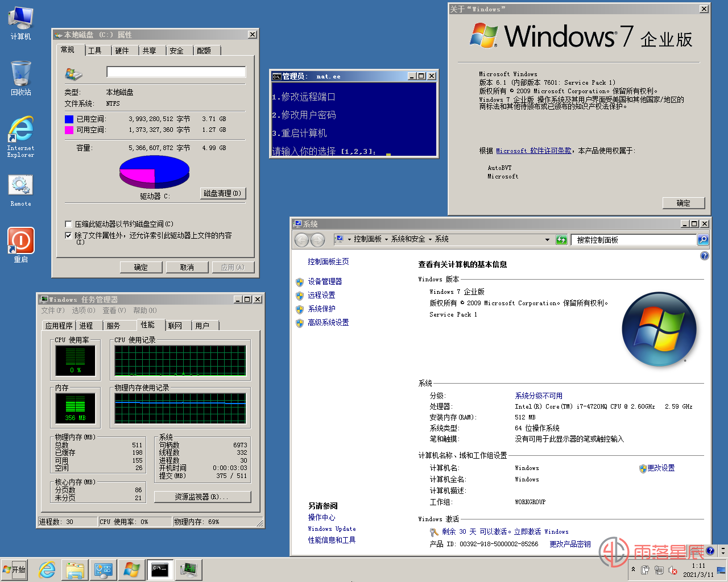This screenshot has height=582, width=728.
Task: Click 确定 in disk properties dialog
Action: click(141, 267)
